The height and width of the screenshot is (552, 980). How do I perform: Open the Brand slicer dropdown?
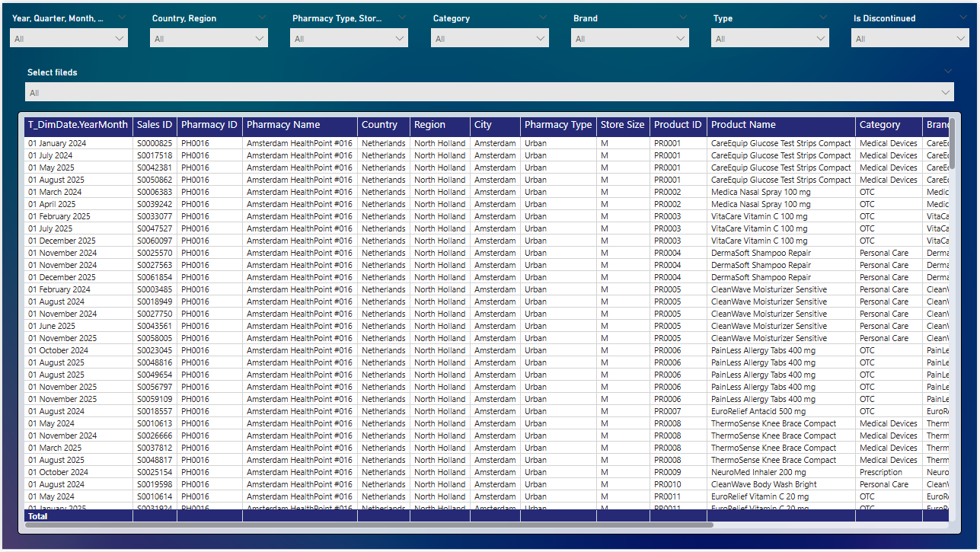630,38
